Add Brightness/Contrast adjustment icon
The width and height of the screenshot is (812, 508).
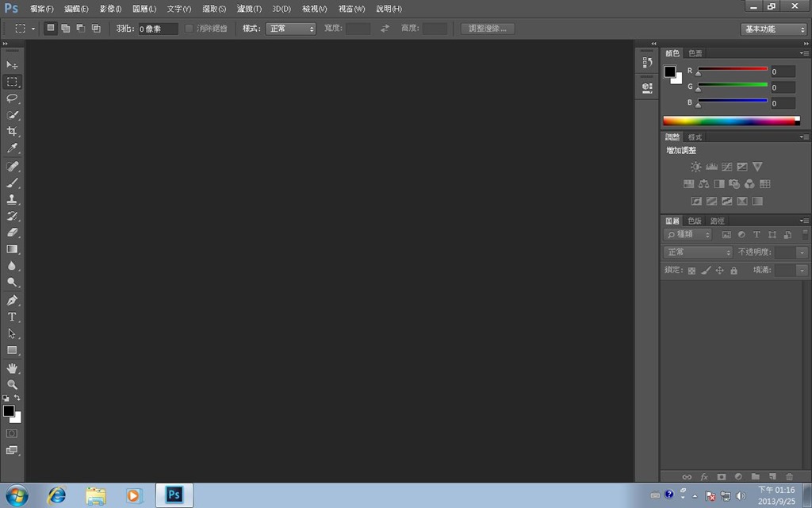pos(696,167)
